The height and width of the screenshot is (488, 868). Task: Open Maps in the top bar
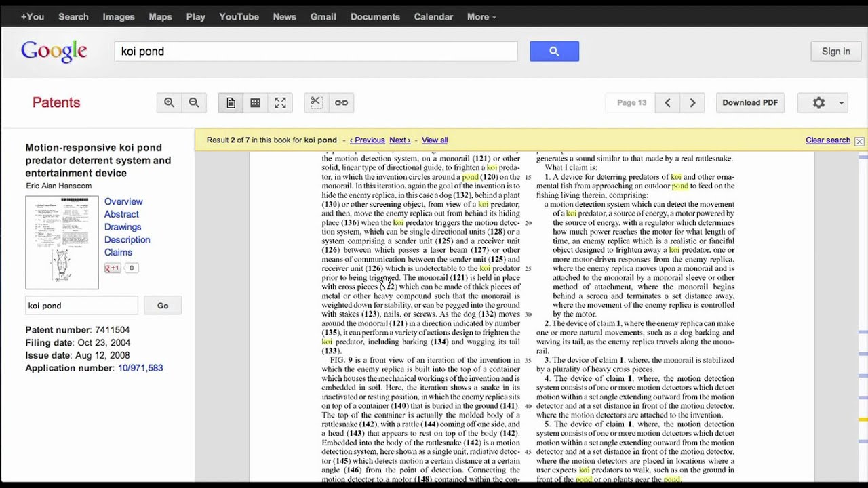coord(160,16)
